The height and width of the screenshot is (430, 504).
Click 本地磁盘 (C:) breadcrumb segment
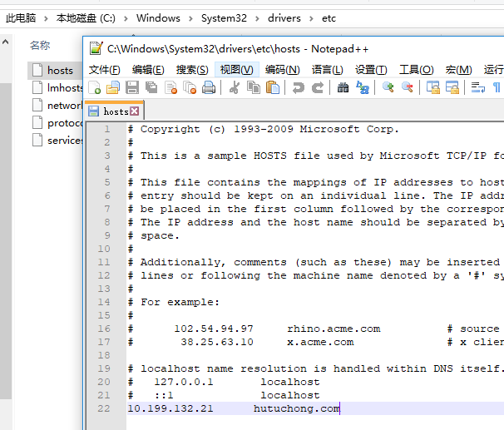pos(86,18)
